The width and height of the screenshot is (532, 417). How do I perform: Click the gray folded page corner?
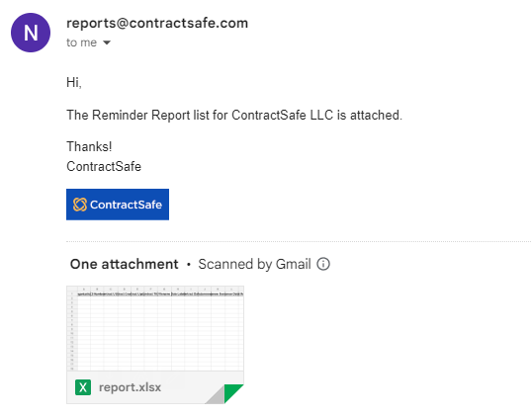point(215,395)
